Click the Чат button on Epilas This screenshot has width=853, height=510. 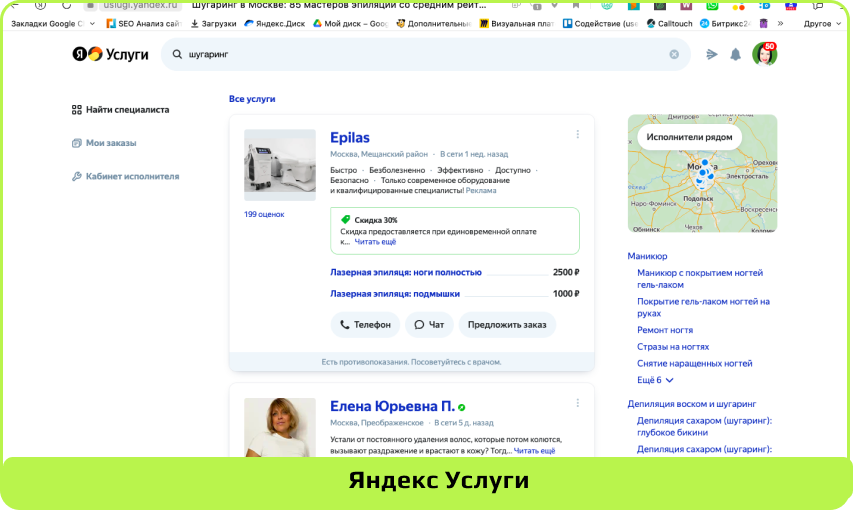429,325
